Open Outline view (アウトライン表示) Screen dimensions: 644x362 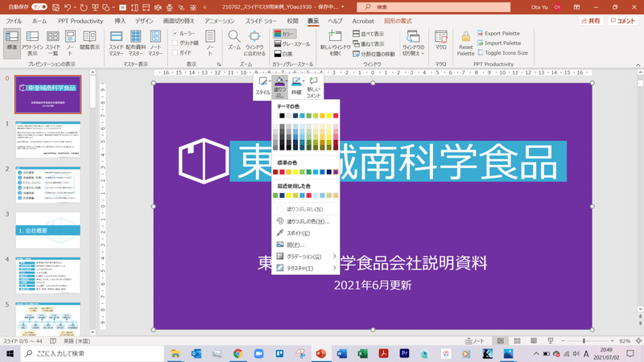tap(32, 43)
